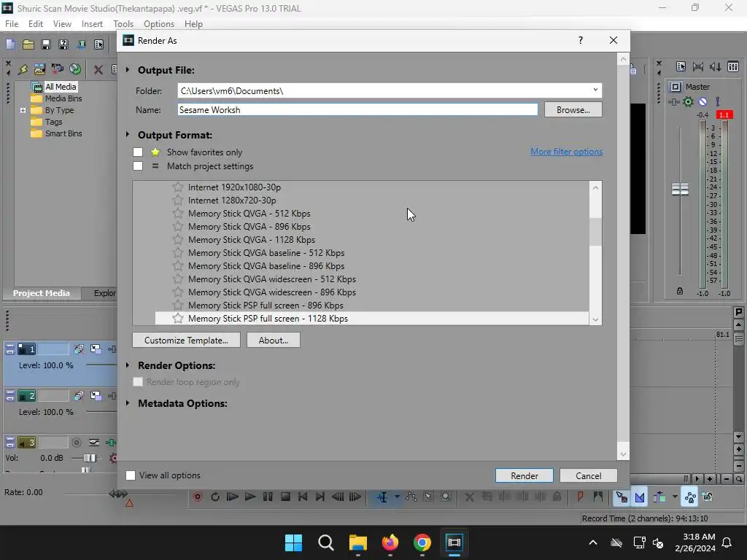Click the About... button

(x=273, y=341)
